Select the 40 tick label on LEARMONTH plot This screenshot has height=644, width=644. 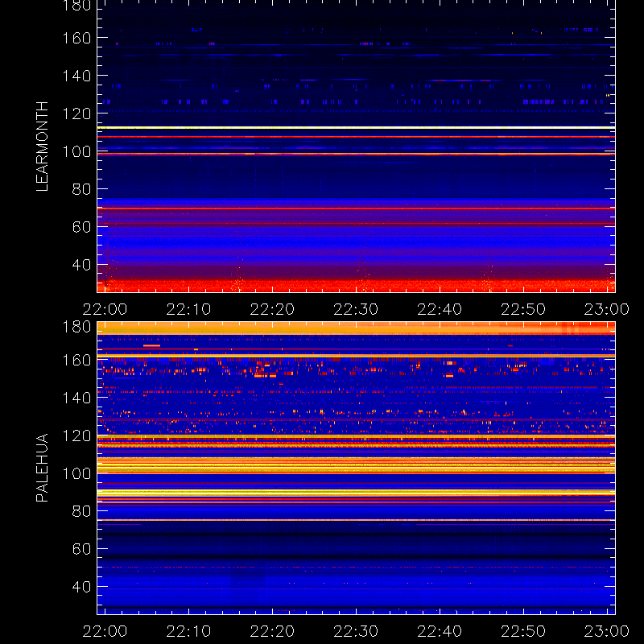click(x=81, y=265)
